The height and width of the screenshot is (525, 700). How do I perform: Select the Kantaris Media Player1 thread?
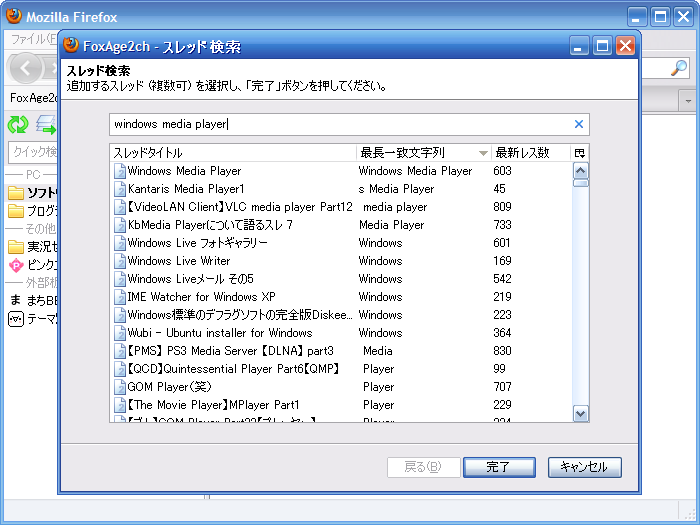click(341, 189)
